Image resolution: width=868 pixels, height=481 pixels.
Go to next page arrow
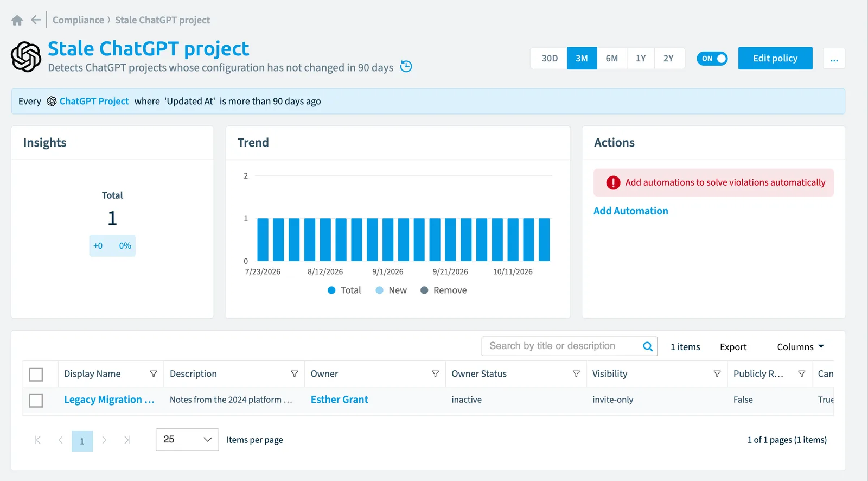pyautogui.click(x=104, y=440)
